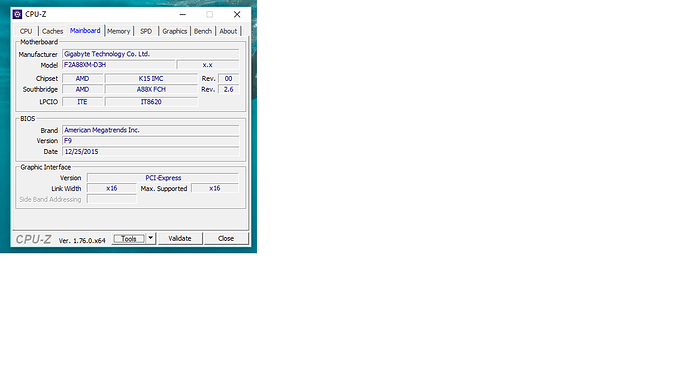This screenshot has height=388, width=690.
Task: Click the Validate button
Action: pos(180,238)
